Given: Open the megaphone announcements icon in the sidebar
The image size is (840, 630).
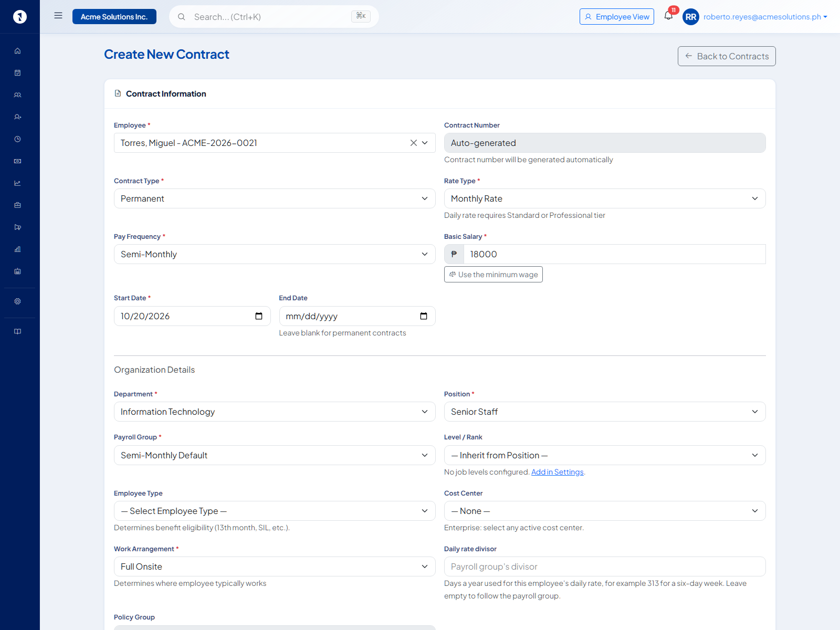Looking at the screenshot, I should [17, 227].
